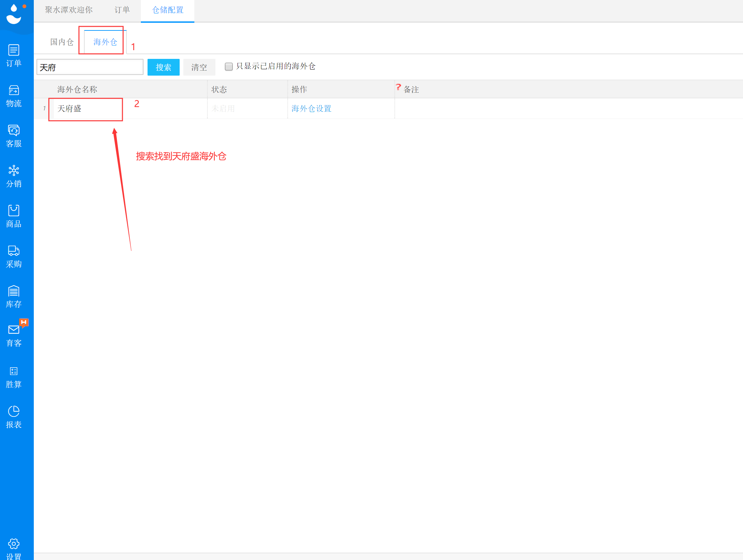
Task: Open the 订单 module in sidebar
Action: (x=13, y=56)
